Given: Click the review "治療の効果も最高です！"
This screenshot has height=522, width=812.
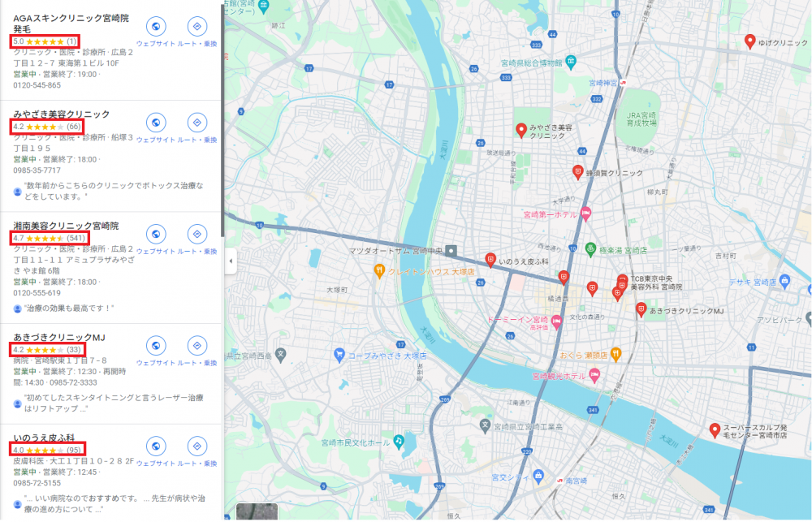Looking at the screenshot, I should coord(69,308).
